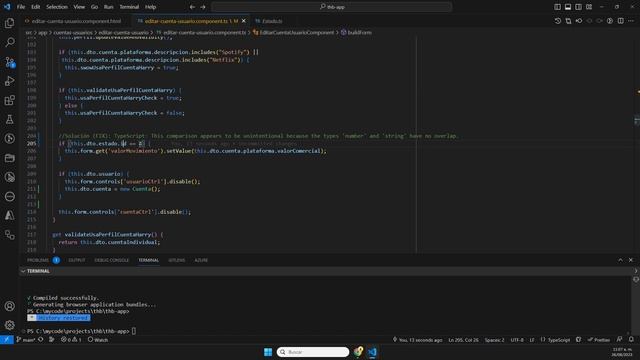Select the Terminal panel tab
The width and height of the screenshot is (640, 360).
[x=149, y=260]
